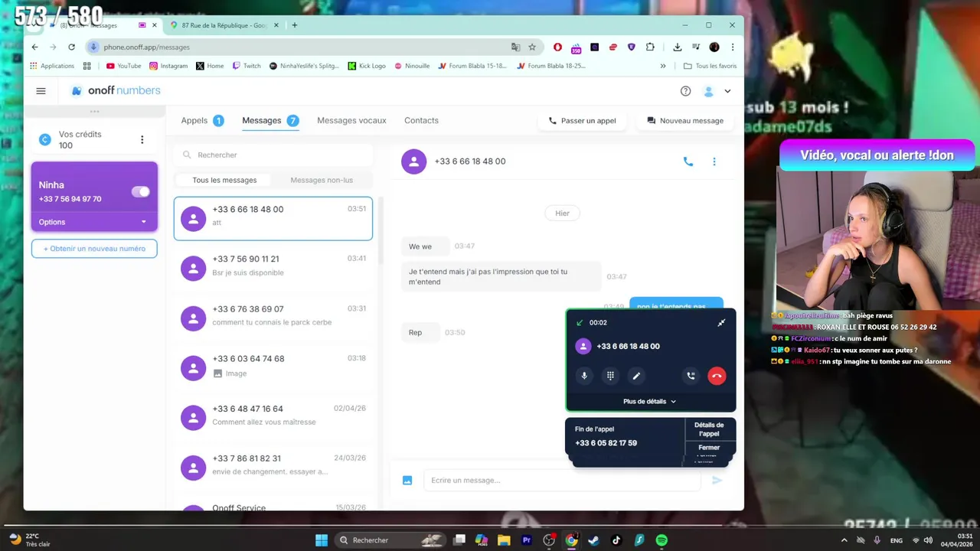Mute the microphone in the active call
The width and height of the screenshot is (980, 551).
tap(584, 376)
